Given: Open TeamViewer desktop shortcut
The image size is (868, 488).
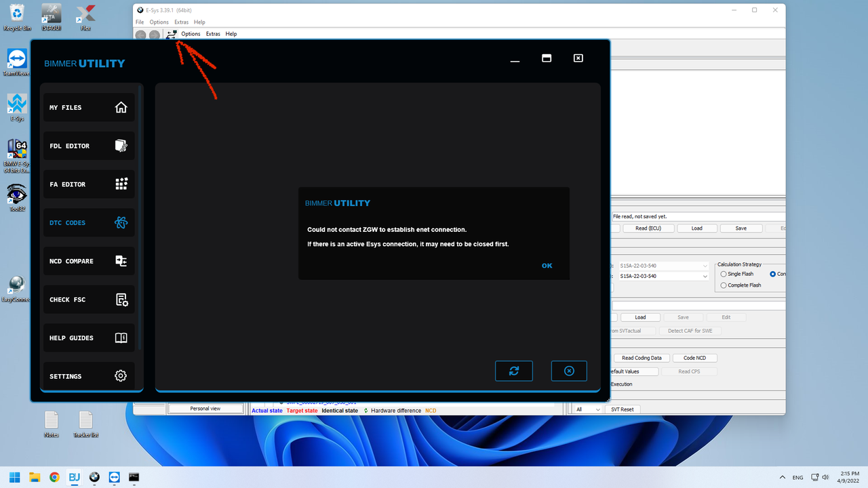Looking at the screenshot, I should click(x=17, y=62).
